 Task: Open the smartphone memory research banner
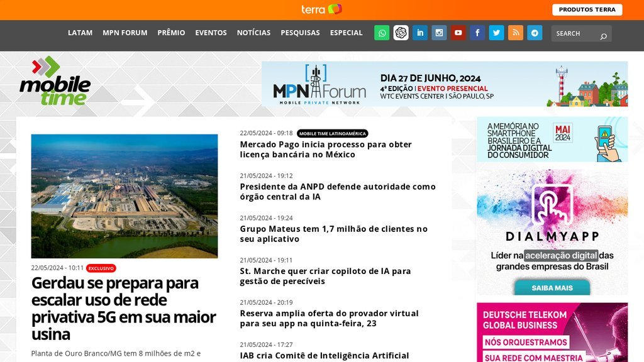pos(552,140)
